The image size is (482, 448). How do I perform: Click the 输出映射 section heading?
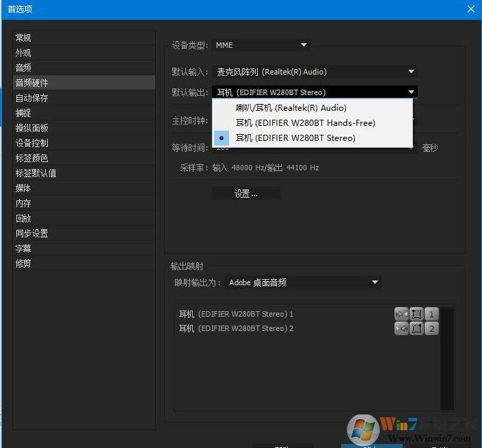187,266
